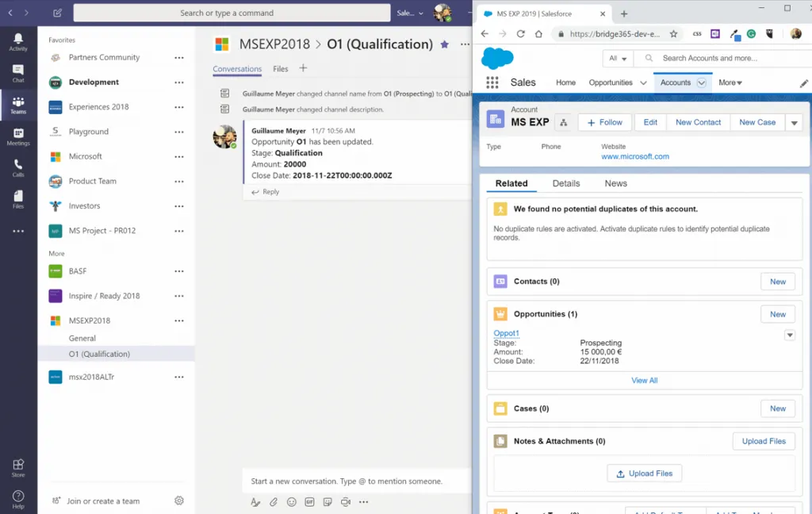Start a Meet now video call
The width and height of the screenshot is (812, 514).
[346, 501]
